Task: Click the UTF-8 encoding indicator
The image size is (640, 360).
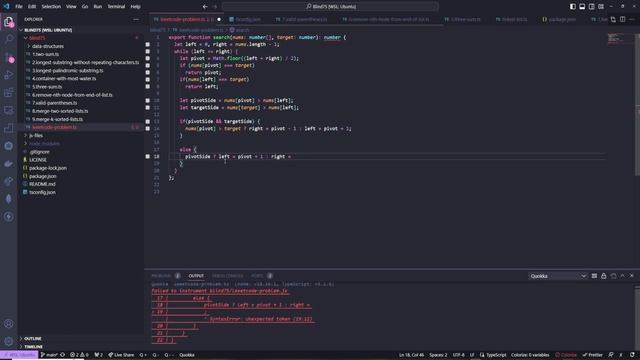Action: tap(458, 355)
